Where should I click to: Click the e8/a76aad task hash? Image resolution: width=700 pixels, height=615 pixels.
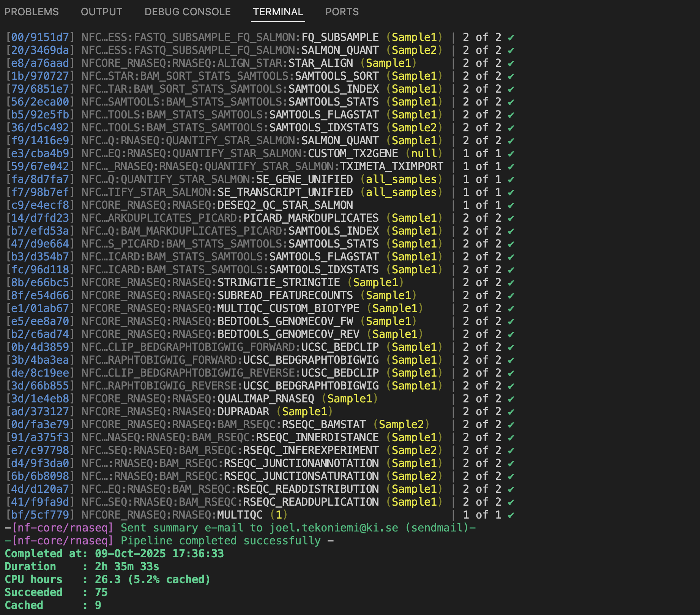[40, 63]
